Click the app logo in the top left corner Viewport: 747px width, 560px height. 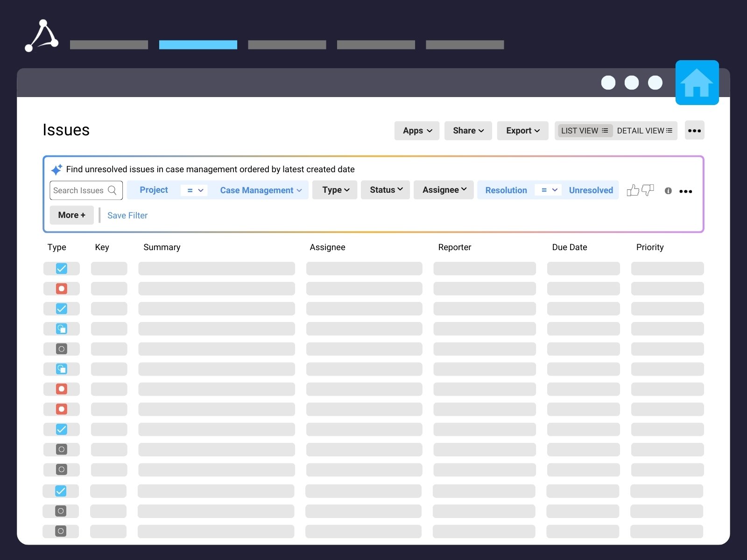[41, 36]
